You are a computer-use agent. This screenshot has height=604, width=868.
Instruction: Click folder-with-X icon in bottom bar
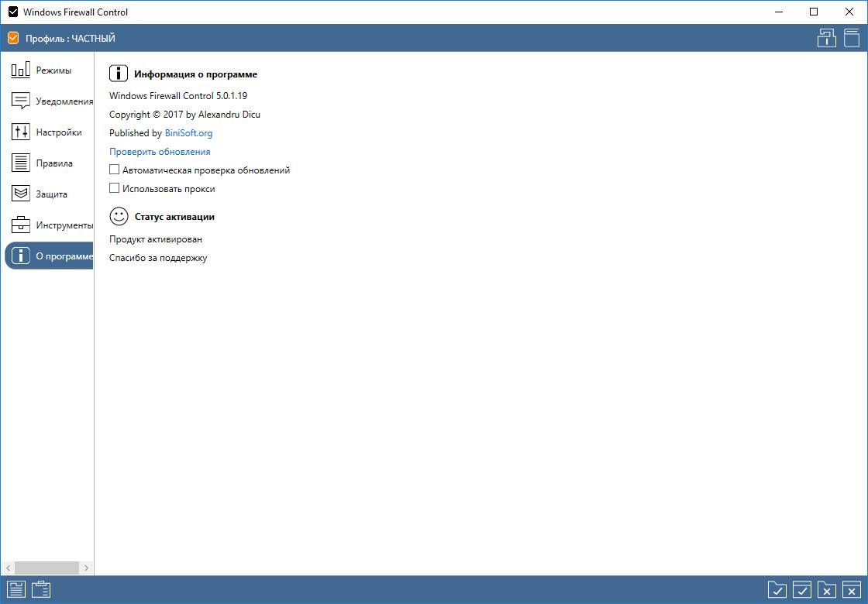(x=826, y=589)
